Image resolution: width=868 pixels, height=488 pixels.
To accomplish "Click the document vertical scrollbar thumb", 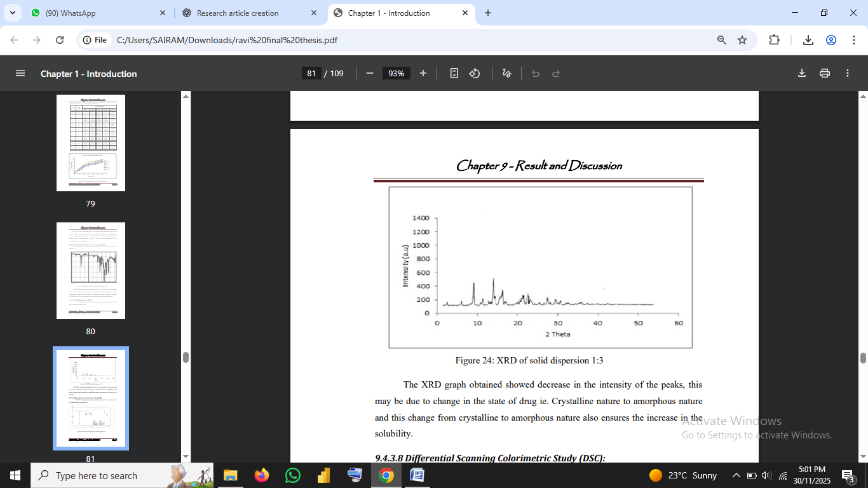I will click(x=863, y=358).
